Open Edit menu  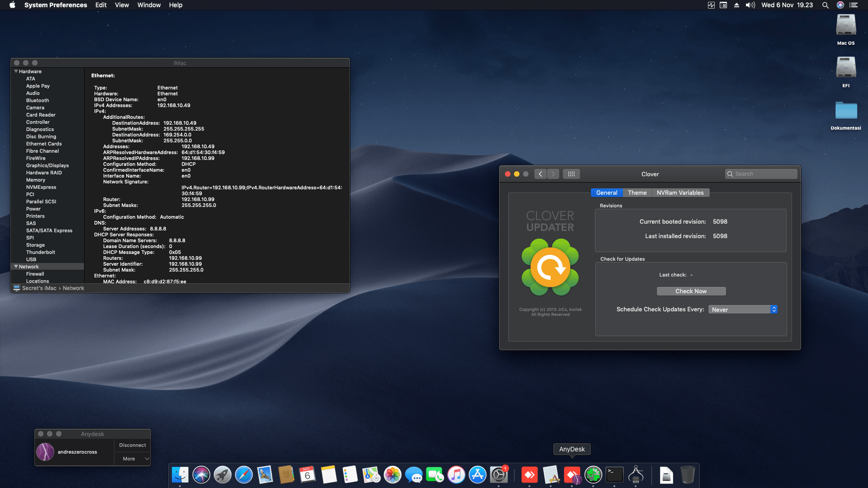tap(101, 5)
